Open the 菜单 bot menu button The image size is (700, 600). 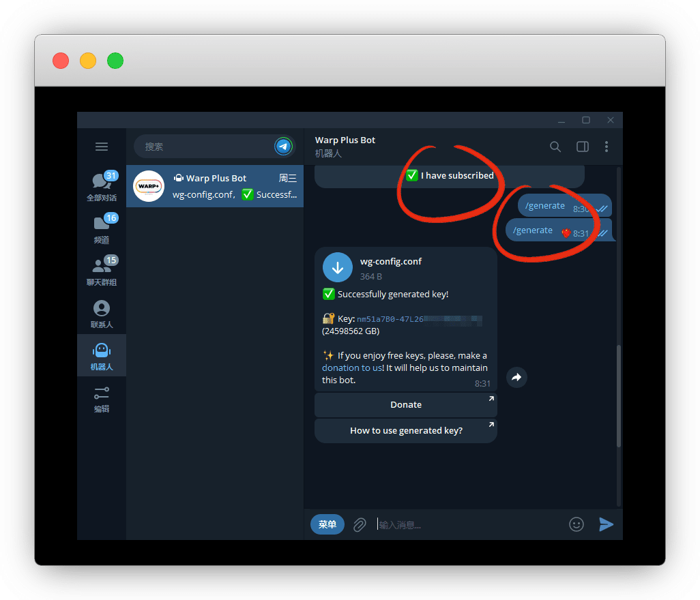(327, 524)
